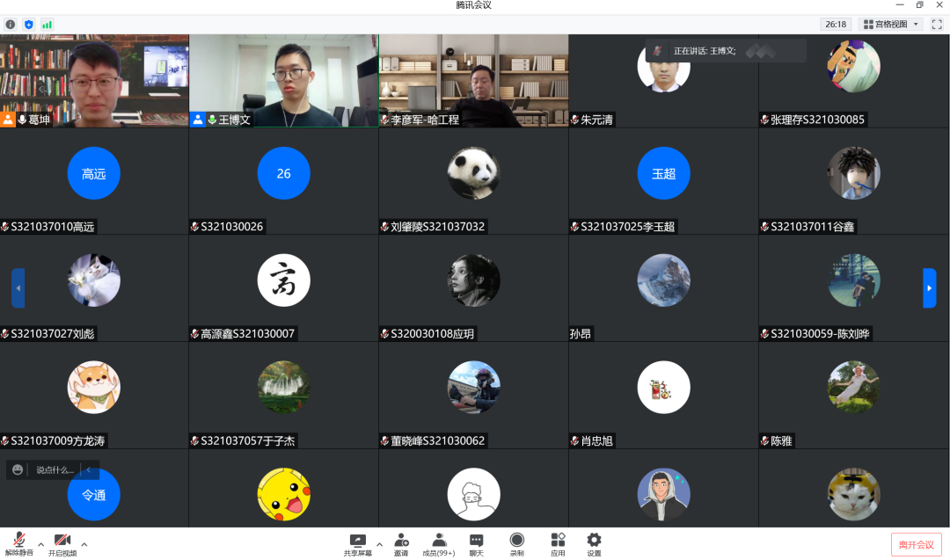This screenshot has width=950, height=560.
Task: Click the 共享屏幕 share screen button
Action: [357, 544]
